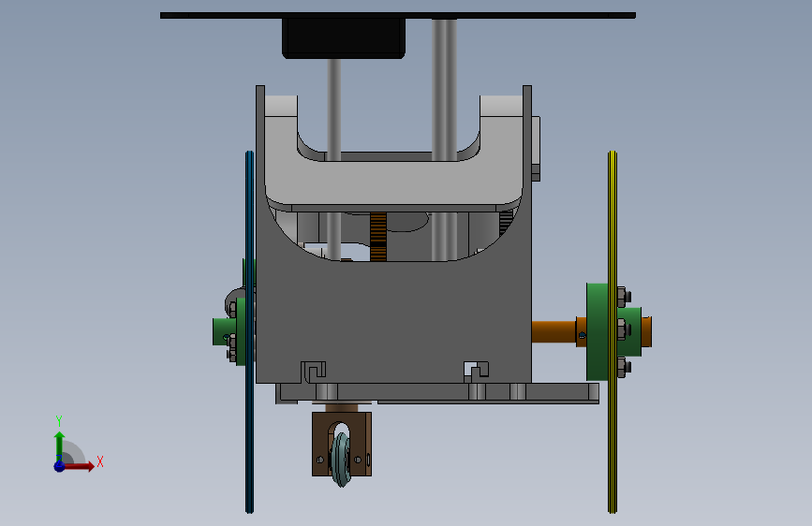Select the blue wheel disc on the left
The height and width of the screenshot is (526, 812).
coord(249,332)
